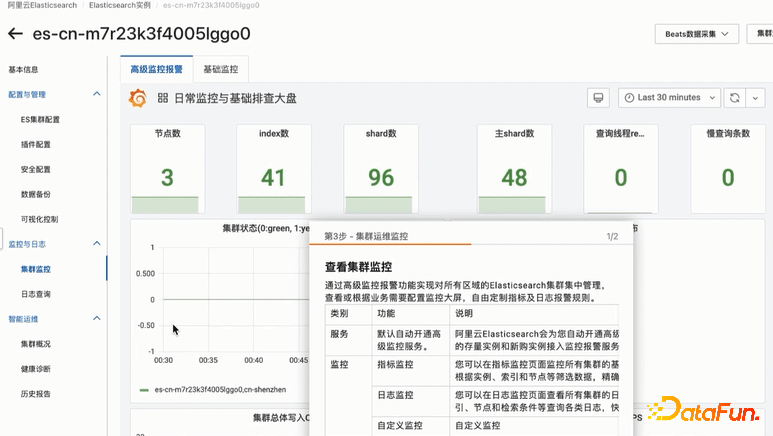Viewport: 773px width, 436px height.
Task: Open 日志查询 in the sidebar
Action: click(x=35, y=294)
